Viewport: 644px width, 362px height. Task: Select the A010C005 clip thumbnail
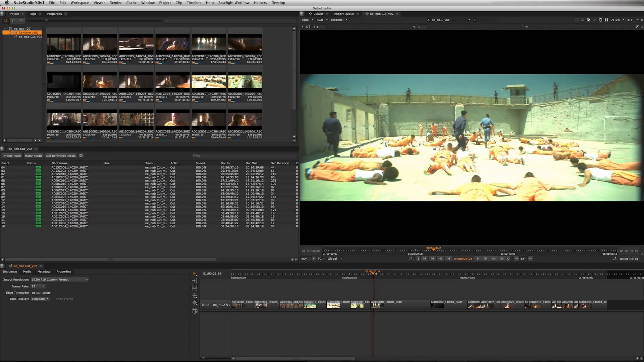point(64,44)
